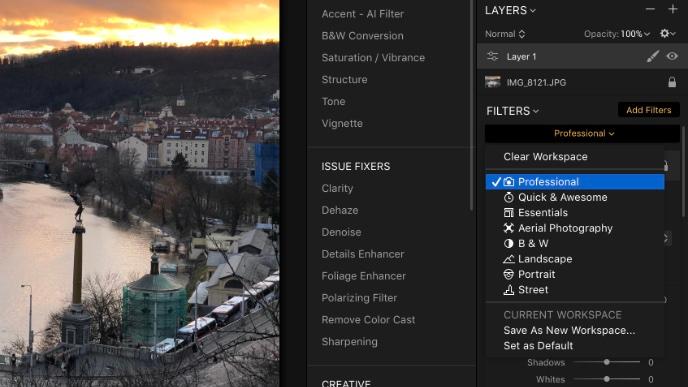The width and height of the screenshot is (688, 387).
Task: Click the Whites slider handle
Action: pos(606,379)
